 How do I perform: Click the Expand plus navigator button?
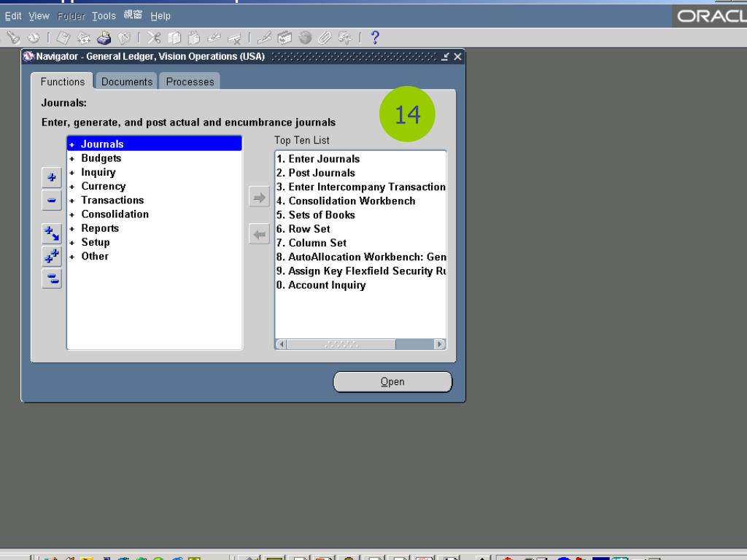point(52,178)
